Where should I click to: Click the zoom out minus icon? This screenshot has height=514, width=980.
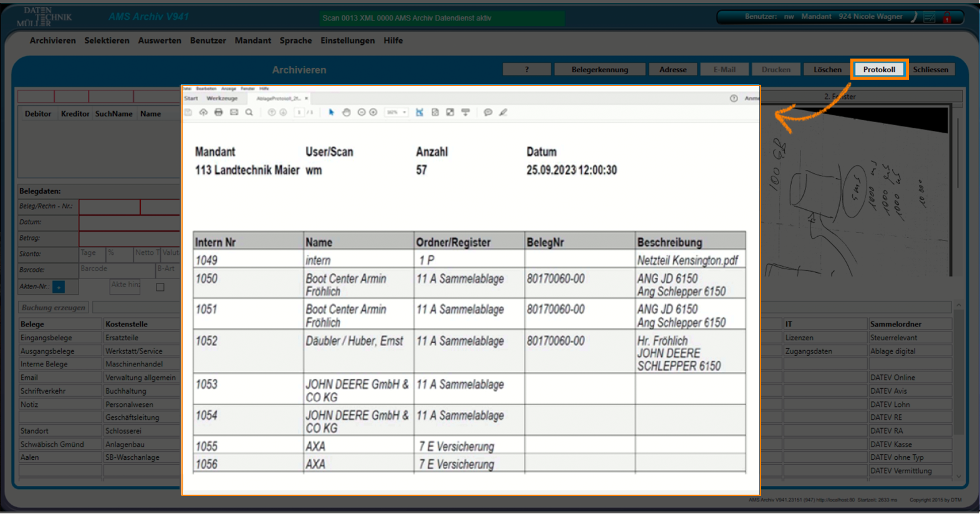(x=361, y=112)
